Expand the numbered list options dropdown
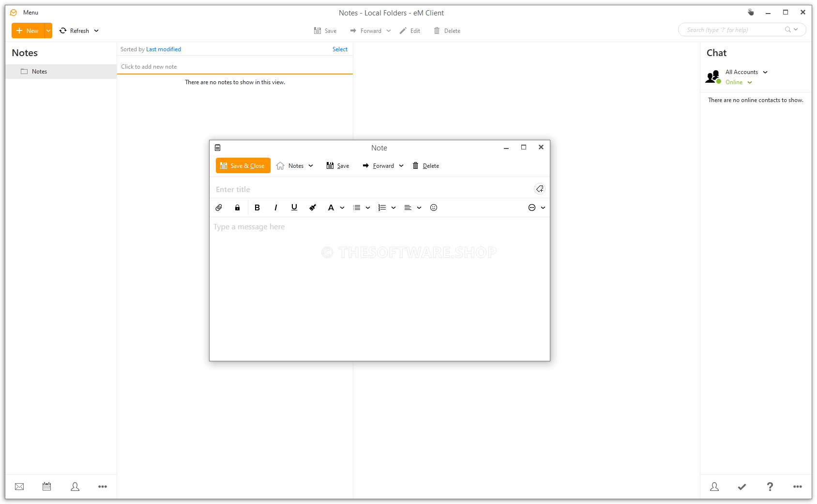Viewport: 817px width, 504px height. point(393,208)
